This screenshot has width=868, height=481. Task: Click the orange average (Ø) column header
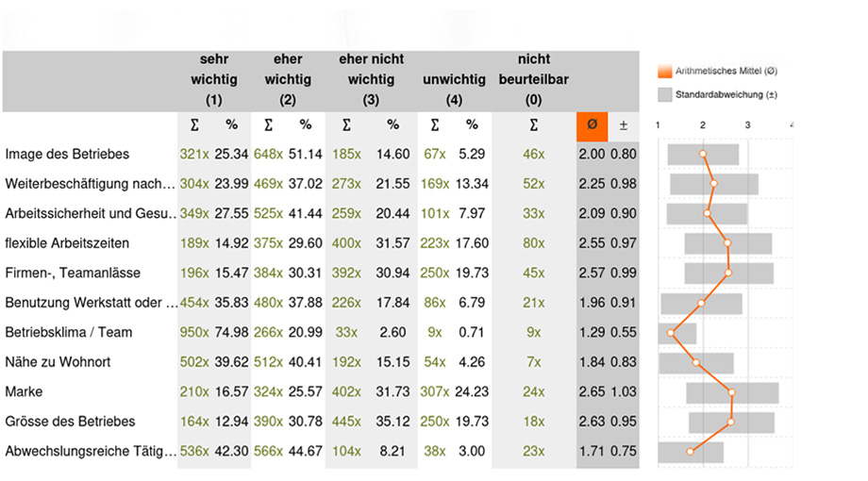(592, 125)
